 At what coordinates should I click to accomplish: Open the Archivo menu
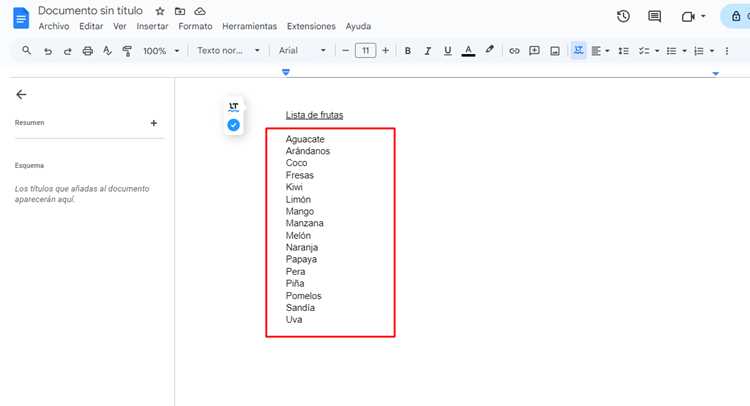[x=54, y=26]
